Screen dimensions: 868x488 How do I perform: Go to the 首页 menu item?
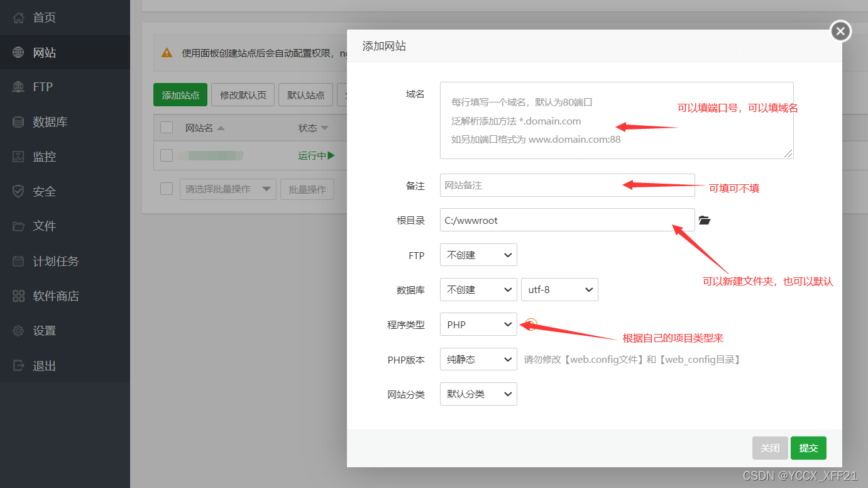(x=40, y=18)
